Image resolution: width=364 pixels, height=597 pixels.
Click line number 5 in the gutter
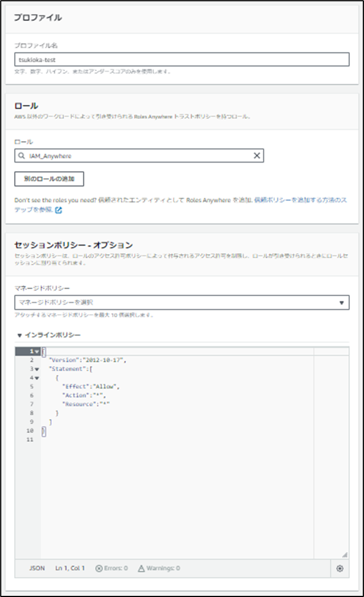click(x=32, y=386)
